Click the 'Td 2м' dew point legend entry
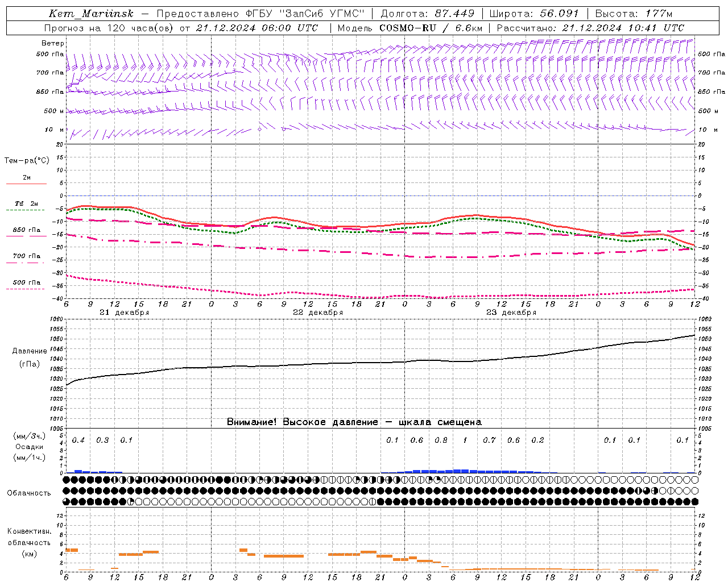Screen dimensions: 728x582 click(x=27, y=203)
